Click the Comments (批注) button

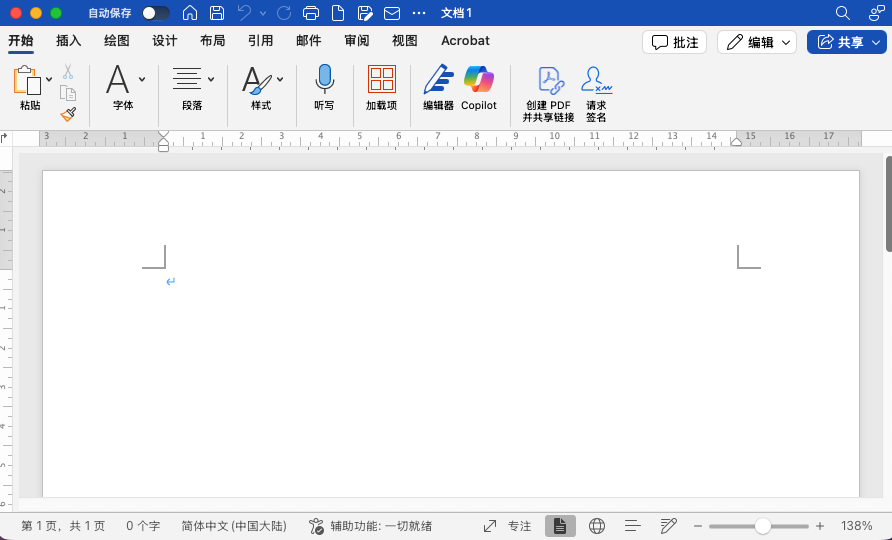(675, 42)
